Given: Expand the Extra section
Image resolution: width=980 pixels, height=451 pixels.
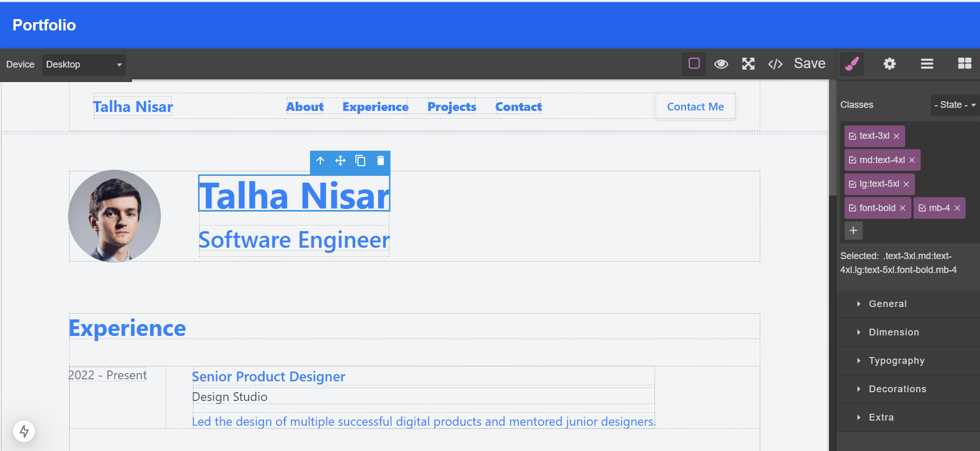Looking at the screenshot, I should tap(908, 417).
